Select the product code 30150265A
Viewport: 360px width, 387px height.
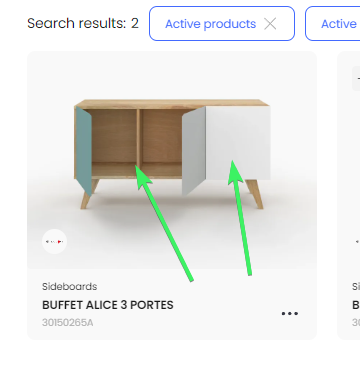click(68, 323)
